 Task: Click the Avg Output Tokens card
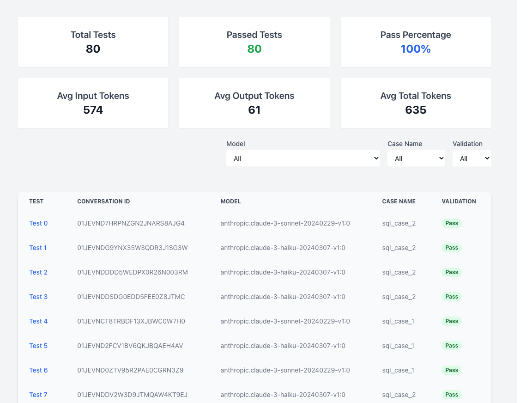[x=254, y=103]
